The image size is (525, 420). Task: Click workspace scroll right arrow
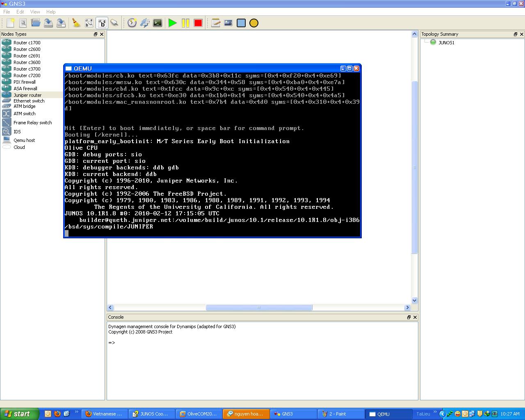(407, 308)
